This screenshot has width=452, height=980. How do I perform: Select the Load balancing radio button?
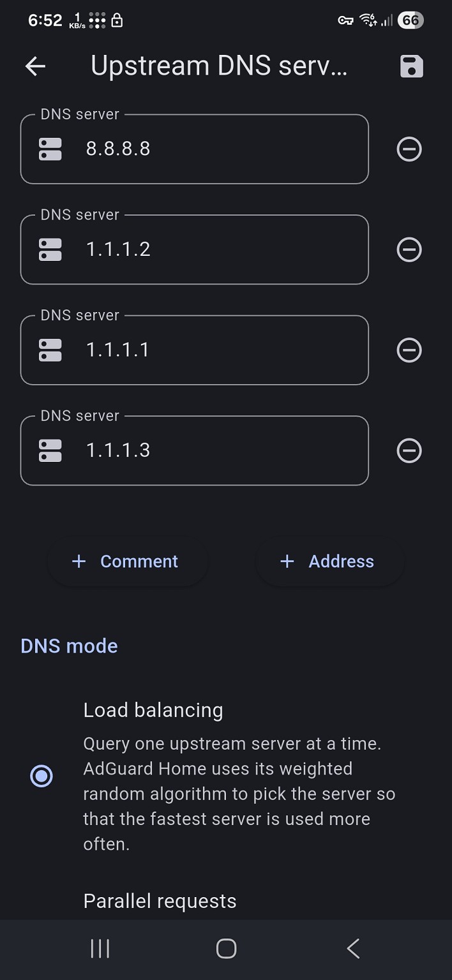pyautogui.click(x=41, y=776)
